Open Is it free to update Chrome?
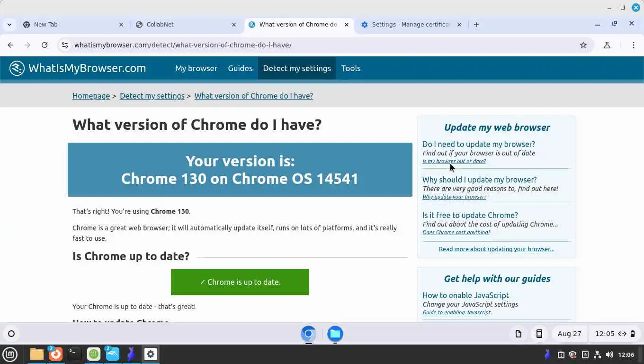The width and height of the screenshot is (644, 364). click(x=470, y=215)
